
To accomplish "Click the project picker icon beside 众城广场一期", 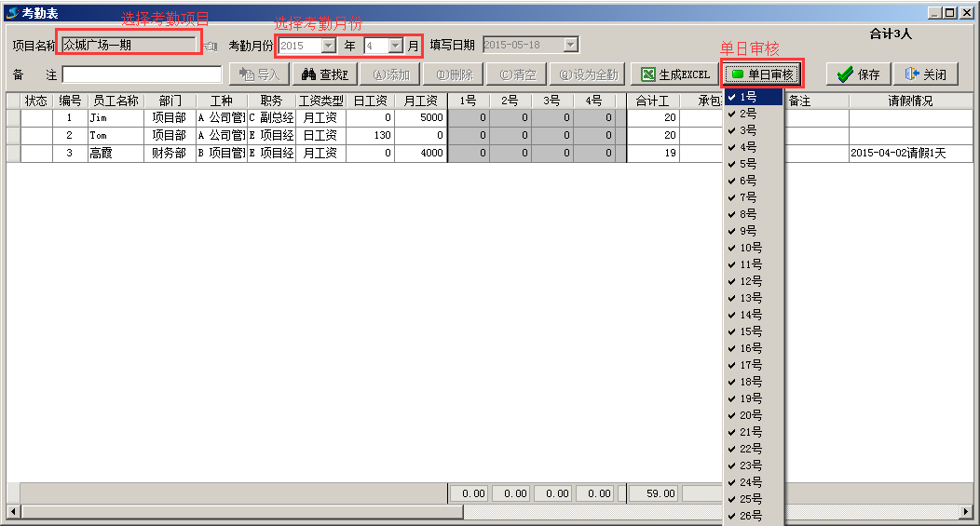I will click(211, 46).
